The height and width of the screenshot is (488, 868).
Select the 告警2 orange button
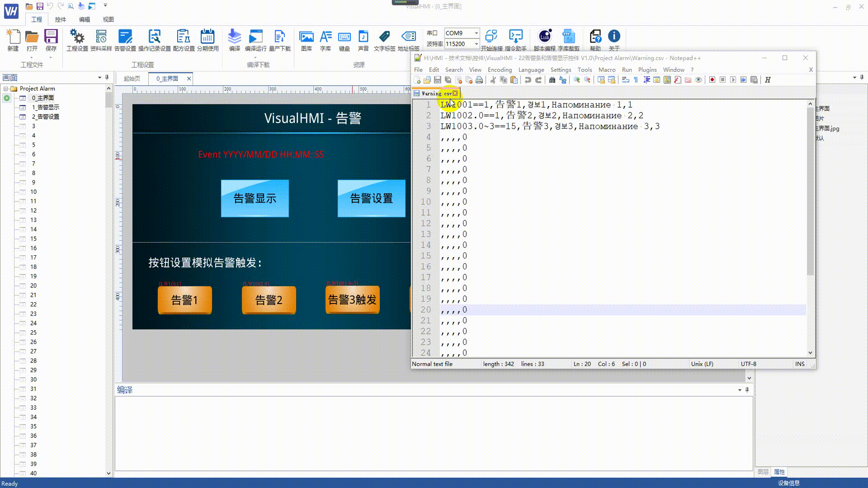pos(269,300)
